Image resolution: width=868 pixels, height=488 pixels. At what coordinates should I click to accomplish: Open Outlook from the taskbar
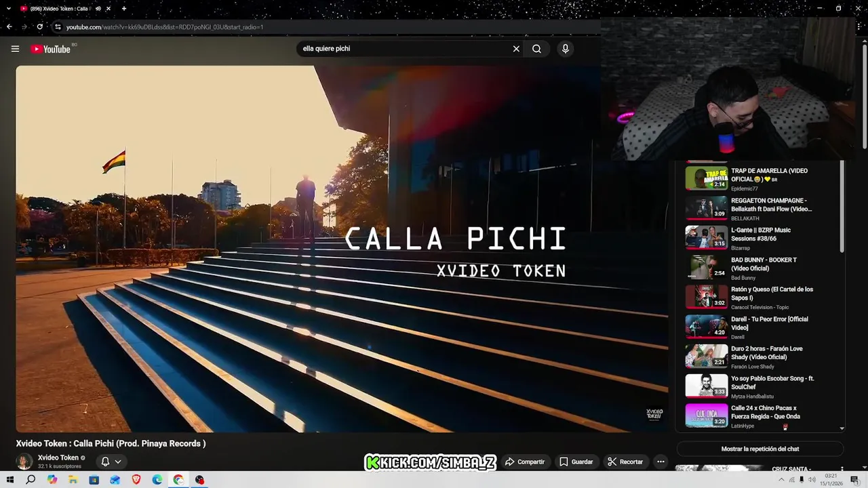click(115, 480)
